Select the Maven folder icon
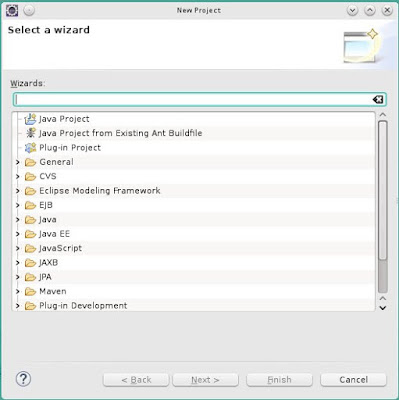399x400 pixels. coord(30,292)
